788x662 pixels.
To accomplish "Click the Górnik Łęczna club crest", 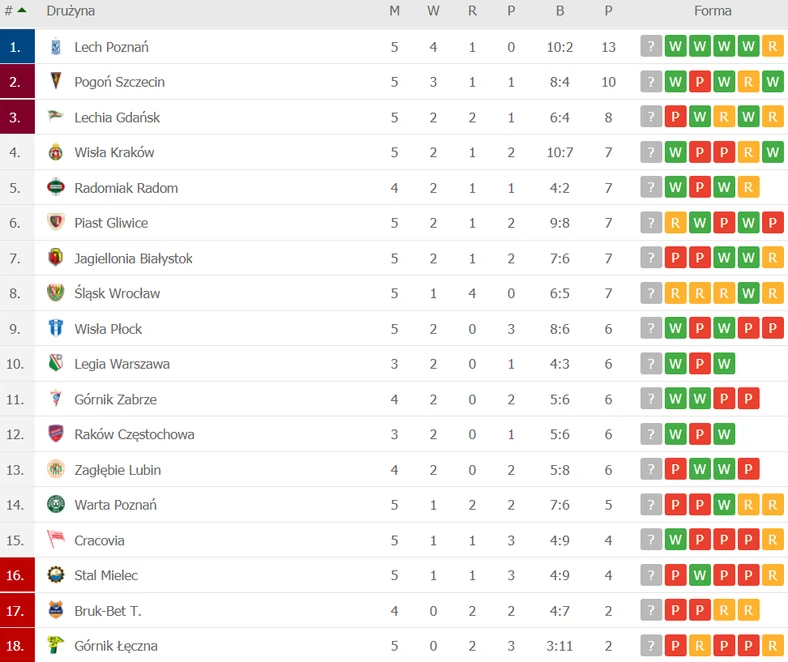I will coord(56,645).
